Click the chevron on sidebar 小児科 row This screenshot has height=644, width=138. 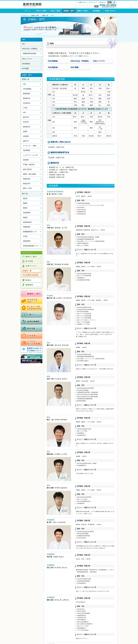click(41, 108)
